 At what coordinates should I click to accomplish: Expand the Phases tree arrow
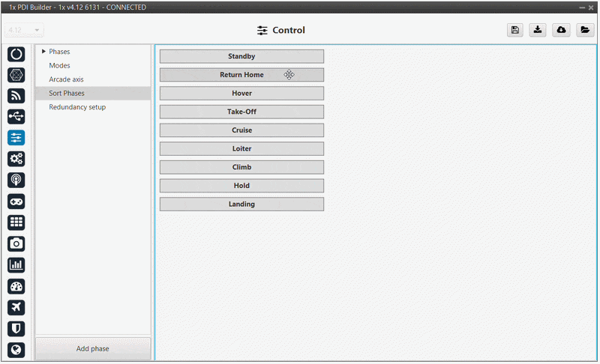point(43,52)
